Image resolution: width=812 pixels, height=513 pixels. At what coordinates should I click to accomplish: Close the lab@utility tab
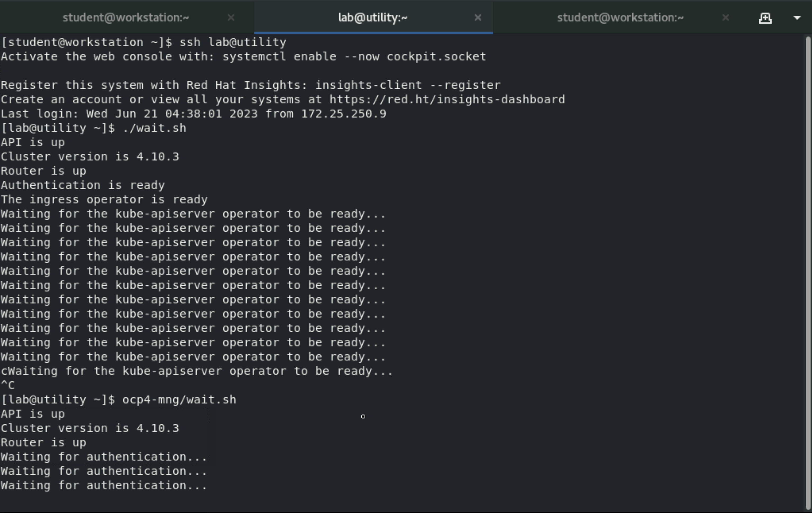click(478, 17)
